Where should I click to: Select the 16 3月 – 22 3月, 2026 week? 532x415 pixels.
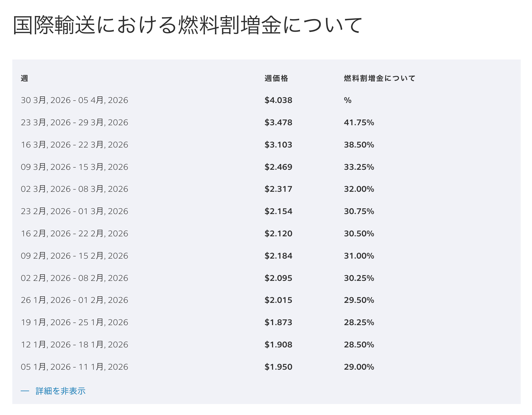click(x=74, y=145)
